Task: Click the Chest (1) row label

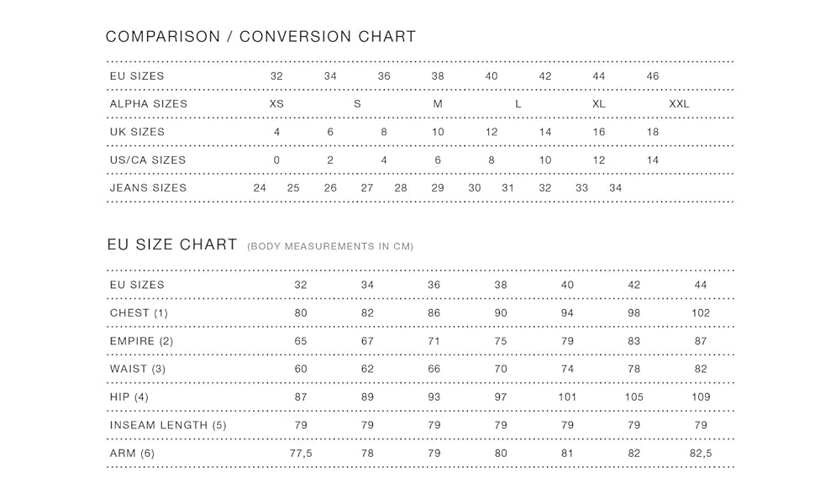Action: pos(139,313)
